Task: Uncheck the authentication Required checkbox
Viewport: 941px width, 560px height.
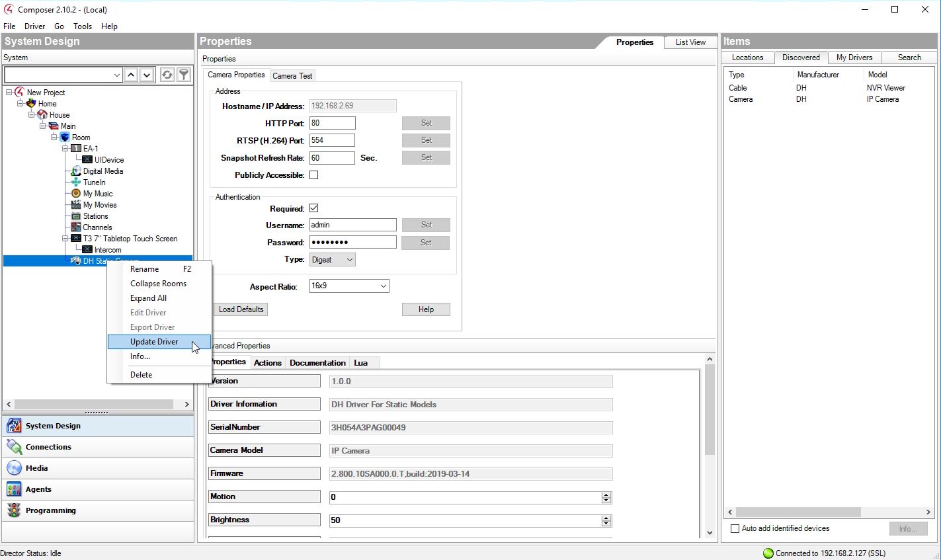Action: 314,208
